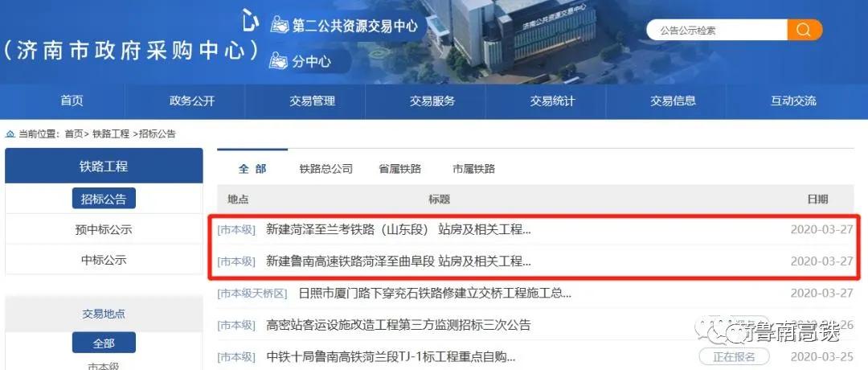Switch to the 铁路总公司 tab

326,169
